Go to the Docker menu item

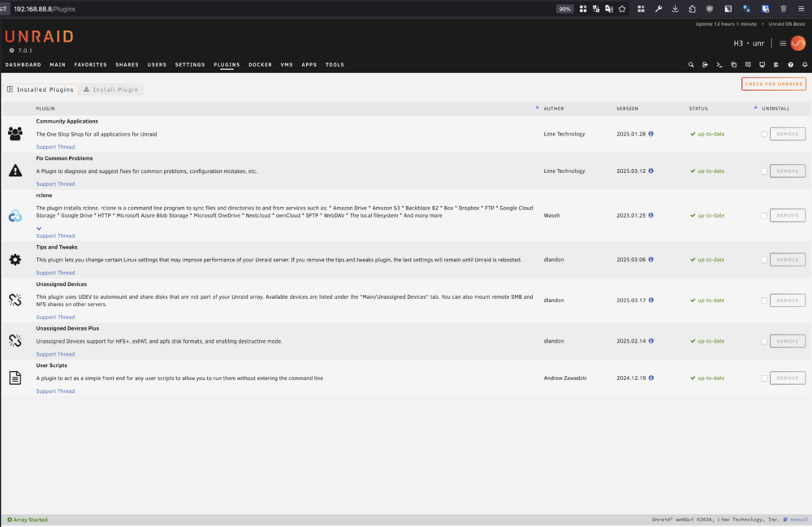pyautogui.click(x=260, y=65)
